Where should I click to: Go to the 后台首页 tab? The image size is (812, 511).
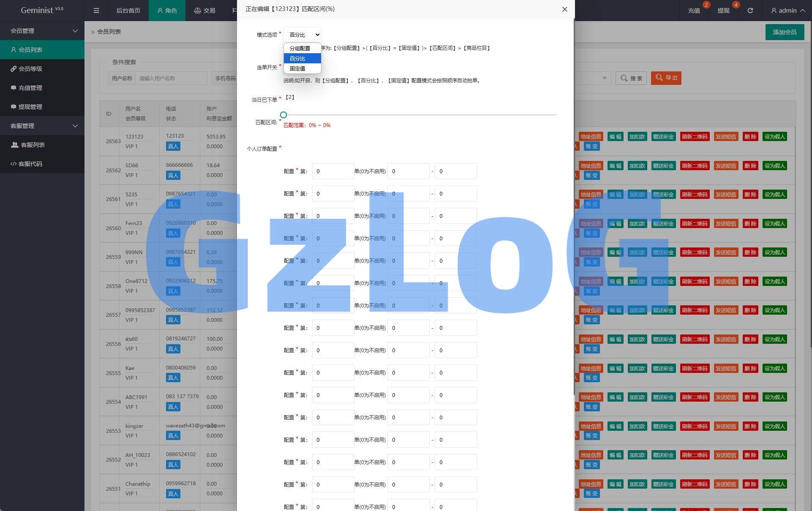[128, 11]
